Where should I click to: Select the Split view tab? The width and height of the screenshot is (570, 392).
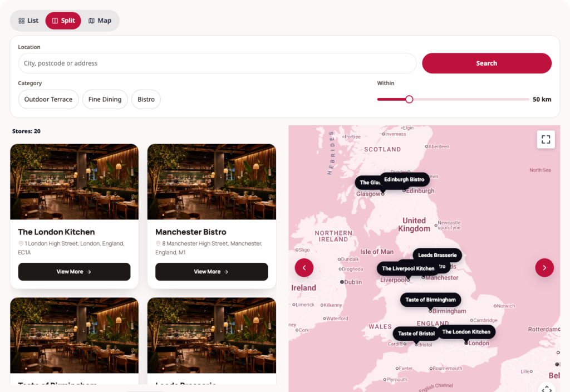63,21
